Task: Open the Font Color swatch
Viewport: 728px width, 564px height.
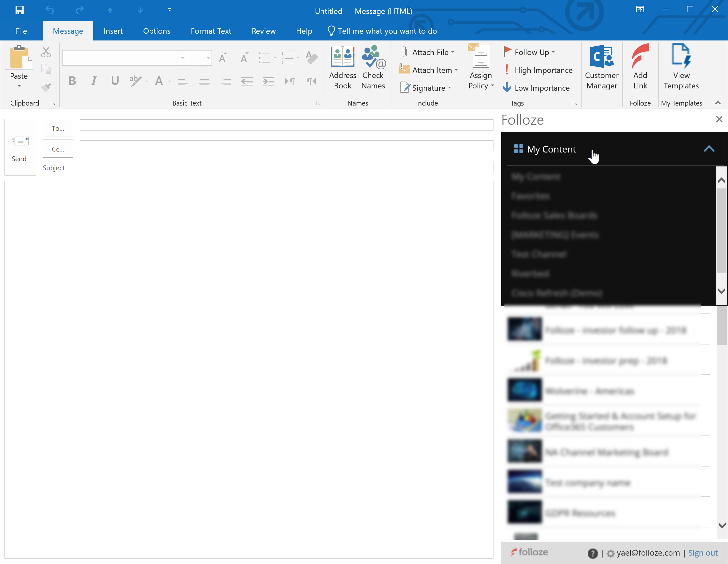Action: pos(160,81)
